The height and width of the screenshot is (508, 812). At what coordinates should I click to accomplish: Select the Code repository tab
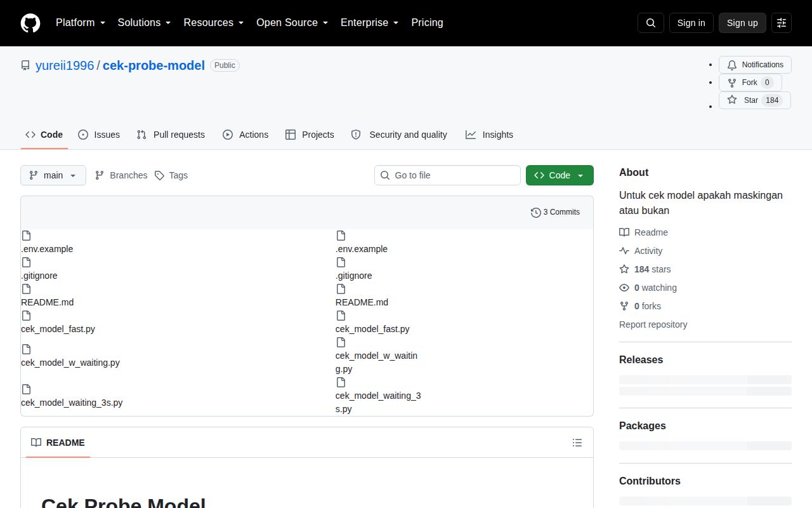pos(44,135)
